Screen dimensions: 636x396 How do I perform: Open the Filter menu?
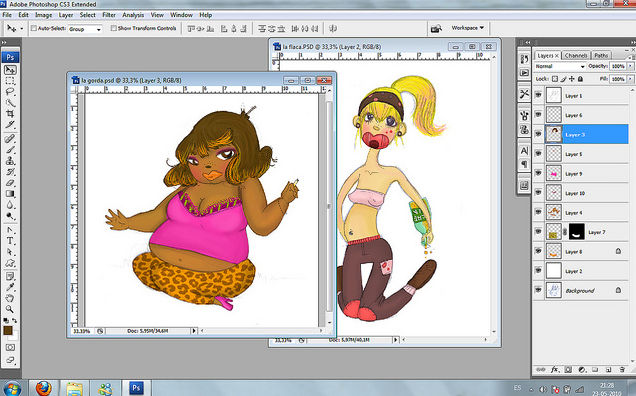click(x=109, y=15)
